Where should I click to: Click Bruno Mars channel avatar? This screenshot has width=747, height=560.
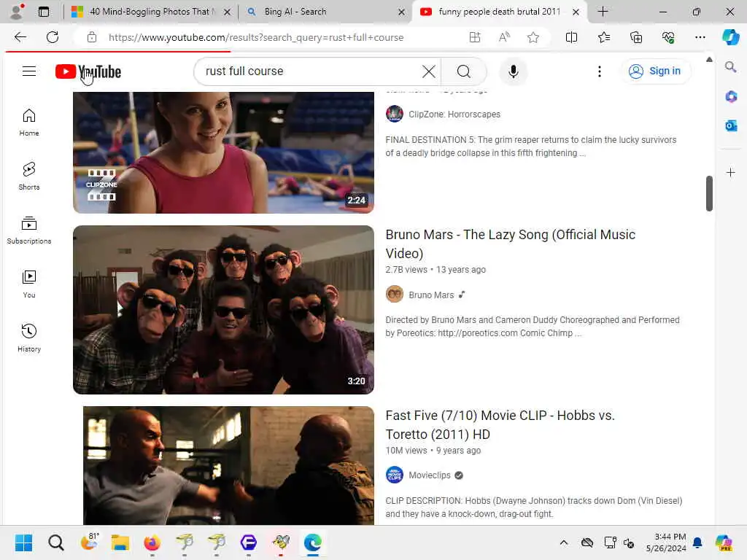click(x=395, y=295)
